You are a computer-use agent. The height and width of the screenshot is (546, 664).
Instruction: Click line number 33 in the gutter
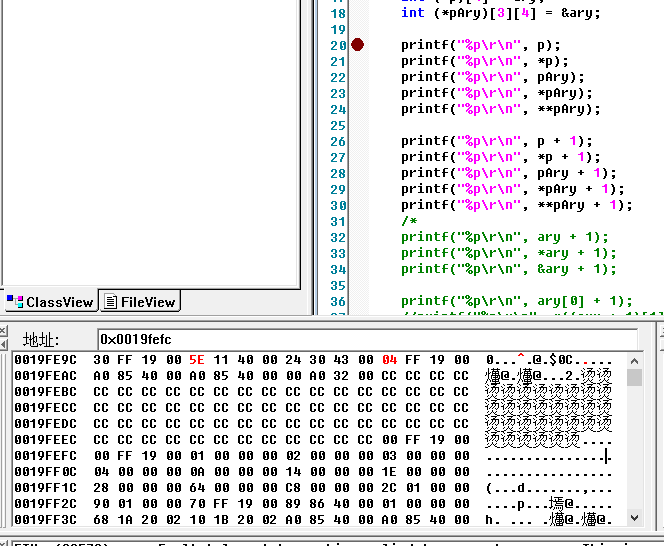(337, 253)
